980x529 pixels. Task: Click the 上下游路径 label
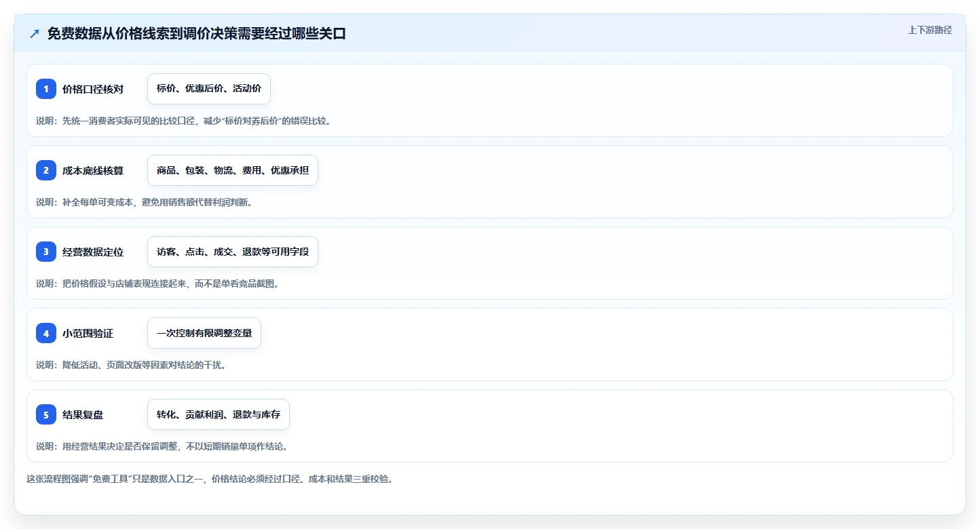pyautogui.click(x=930, y=30)
